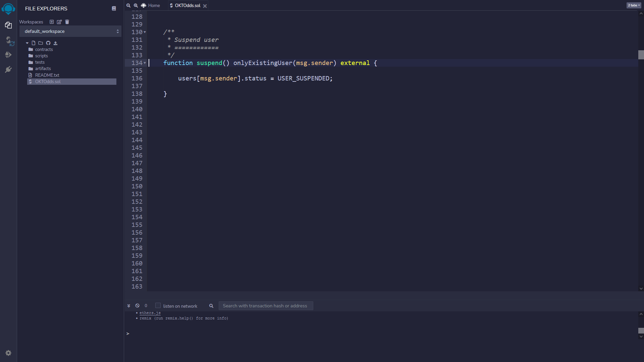
Task: Click the delete workspace trash icon
Action: click(67, 22)
